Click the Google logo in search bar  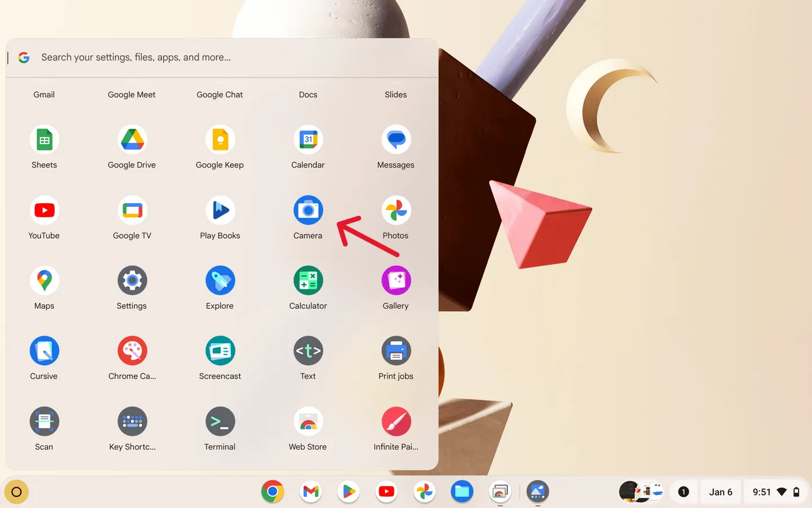(24, 57)
